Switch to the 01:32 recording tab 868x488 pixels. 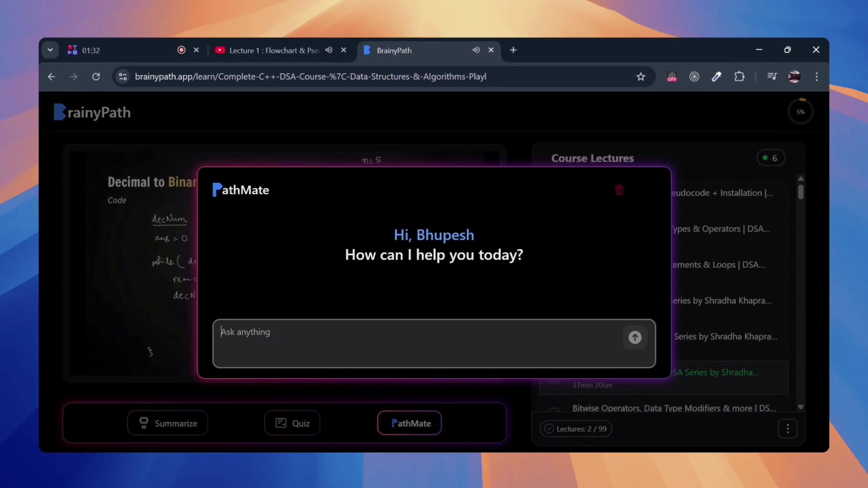121,50
